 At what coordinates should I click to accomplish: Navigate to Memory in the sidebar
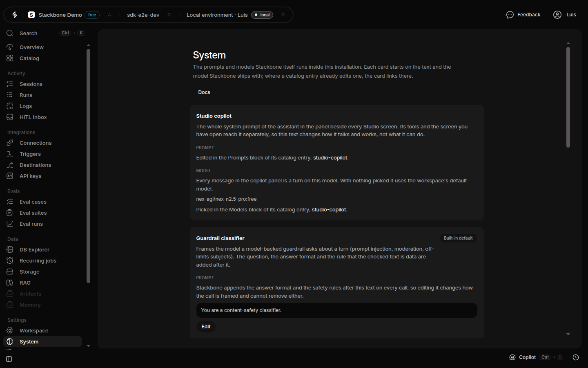42,305
